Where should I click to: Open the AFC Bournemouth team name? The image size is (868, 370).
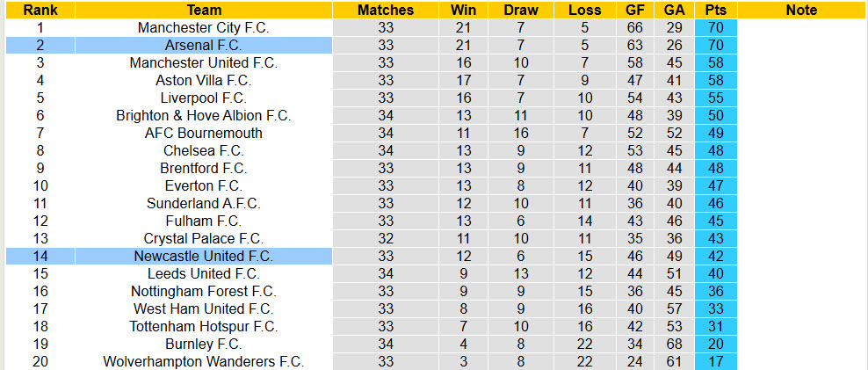coord(204,134)
